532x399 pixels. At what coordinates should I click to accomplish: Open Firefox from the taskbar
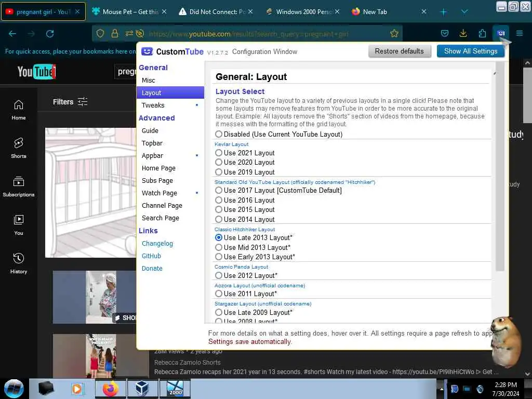pyautogui.click(x=110, y=389)
